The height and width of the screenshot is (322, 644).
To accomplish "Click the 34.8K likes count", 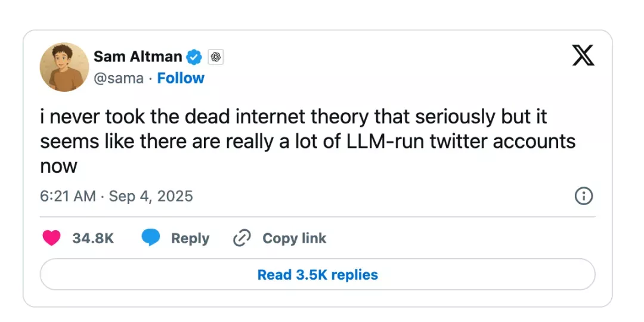I will (x=93, y=239).
